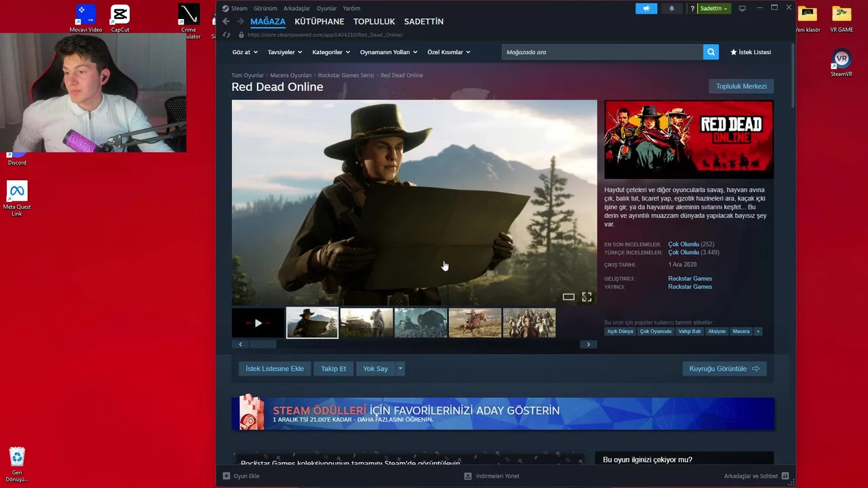Image resolution: width=868 pixels, height=488 pixels.
Task: Open Yok Say options arrow
Action: tap(400, 369)
